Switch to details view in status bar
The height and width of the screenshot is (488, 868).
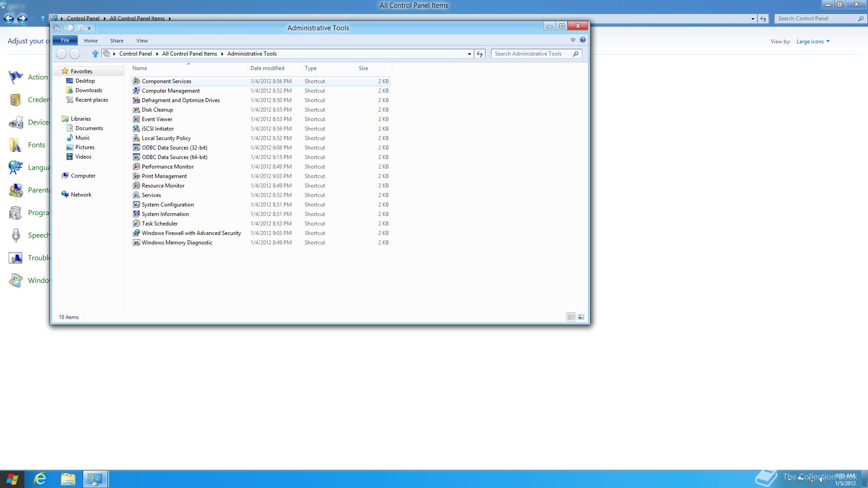571,317
